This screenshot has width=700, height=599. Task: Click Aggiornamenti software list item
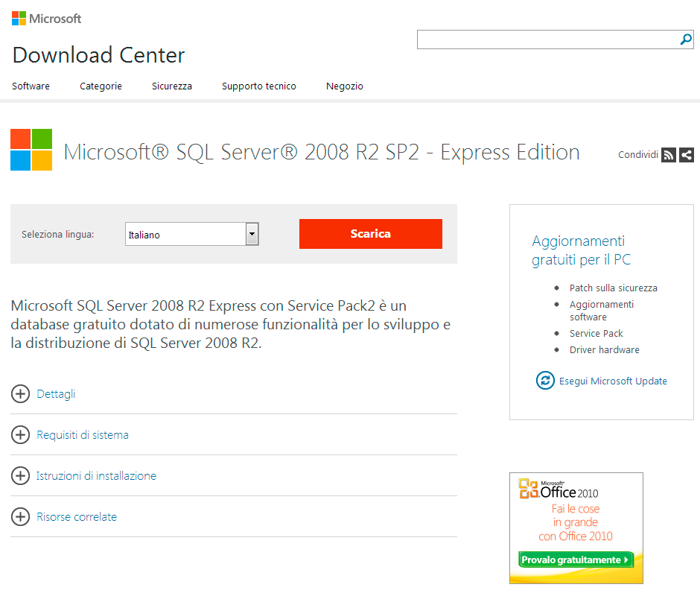602,311
